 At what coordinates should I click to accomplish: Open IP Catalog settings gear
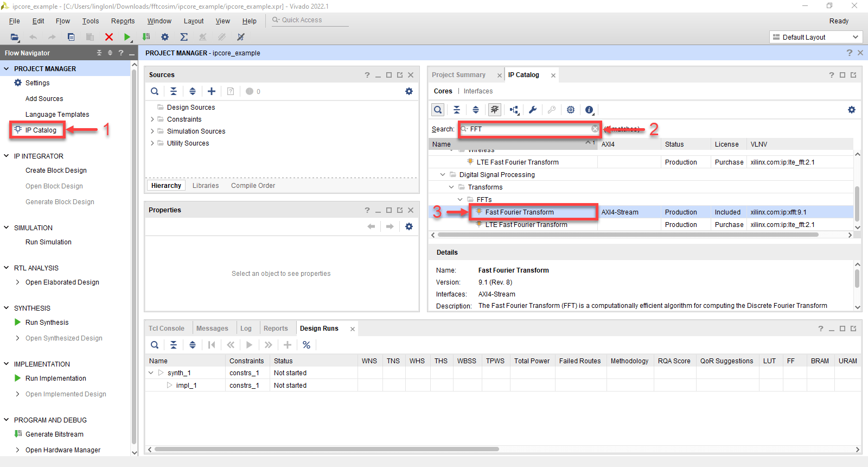(852, 110)
